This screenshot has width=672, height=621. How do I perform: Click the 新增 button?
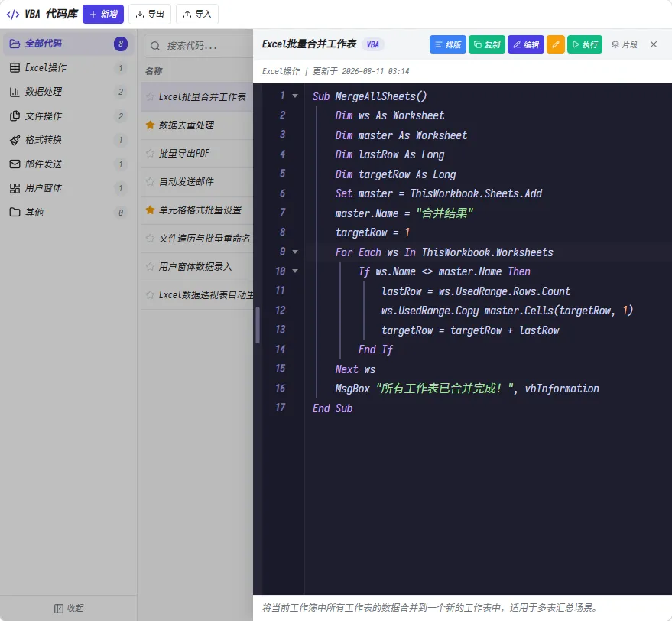pyautogui.click(x=103, y=15)
